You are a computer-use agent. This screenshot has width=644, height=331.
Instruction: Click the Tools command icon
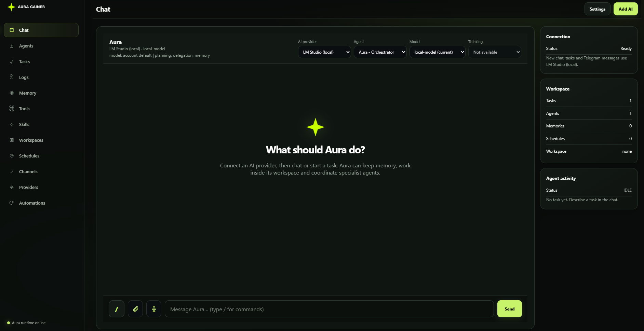[12, 108]
